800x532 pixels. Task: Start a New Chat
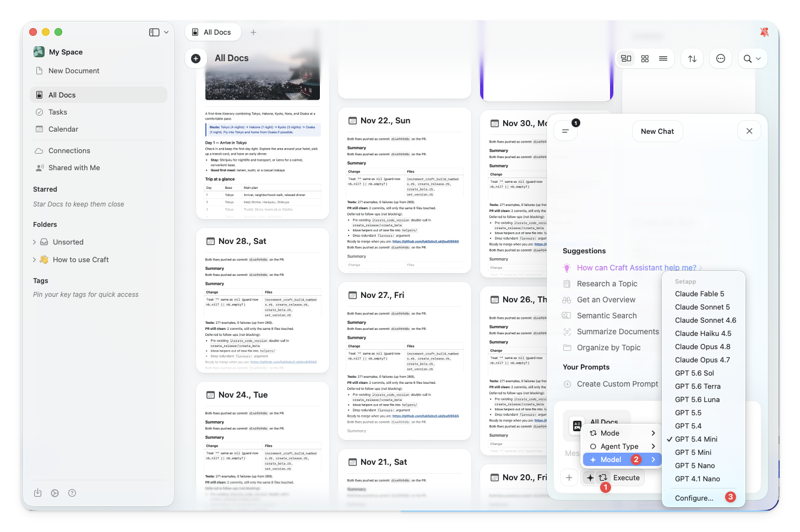click(x=657, y=131)
